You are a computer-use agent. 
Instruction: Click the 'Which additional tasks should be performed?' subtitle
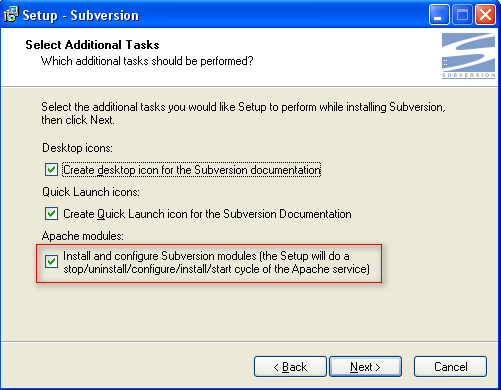(147, 61)
